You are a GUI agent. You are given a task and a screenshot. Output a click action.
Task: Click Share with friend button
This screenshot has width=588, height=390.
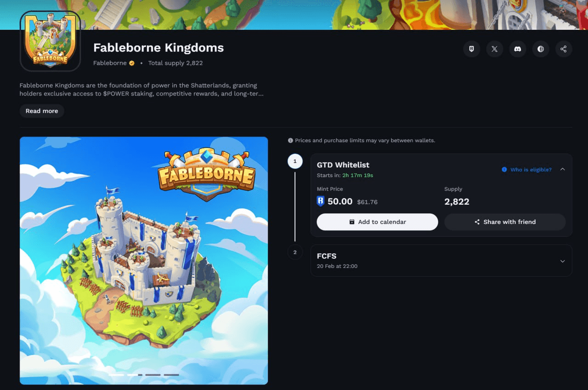tap(505, 222)
